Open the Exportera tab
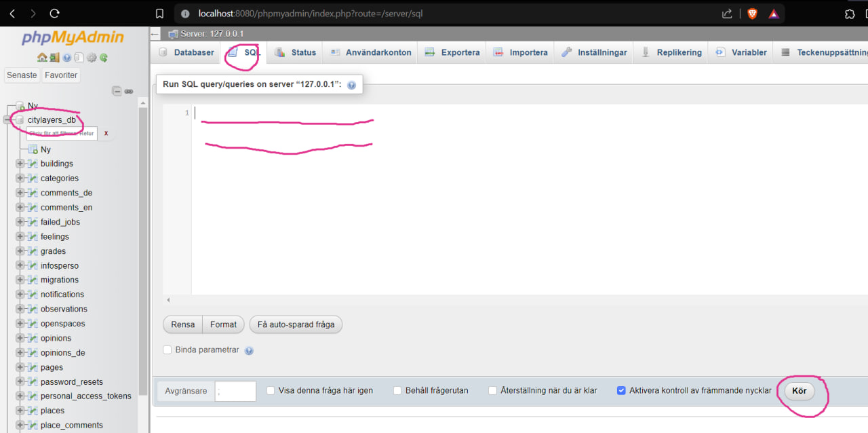Viewport: 868px width, 433px height. pos(452,52)
